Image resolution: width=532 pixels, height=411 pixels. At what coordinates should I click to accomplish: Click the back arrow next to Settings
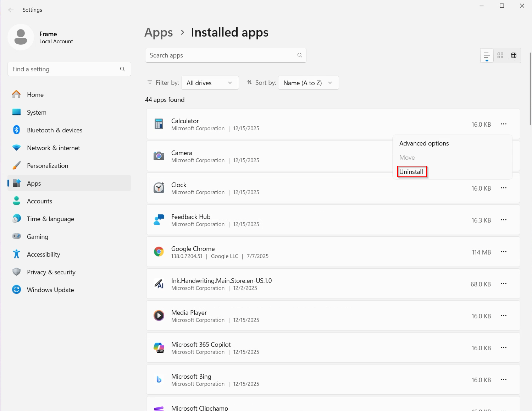pos(11,10)
